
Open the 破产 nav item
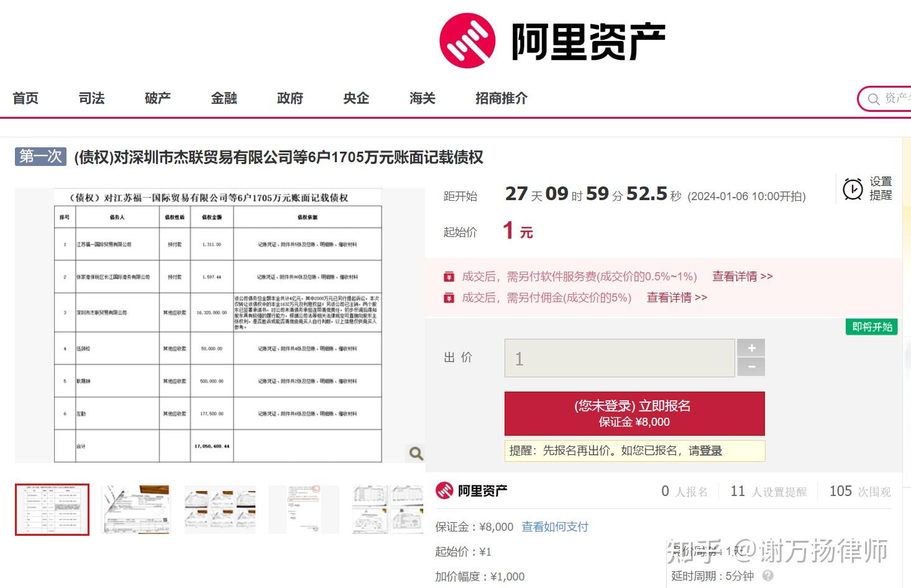pyautogui.click(x=158, y=98)
